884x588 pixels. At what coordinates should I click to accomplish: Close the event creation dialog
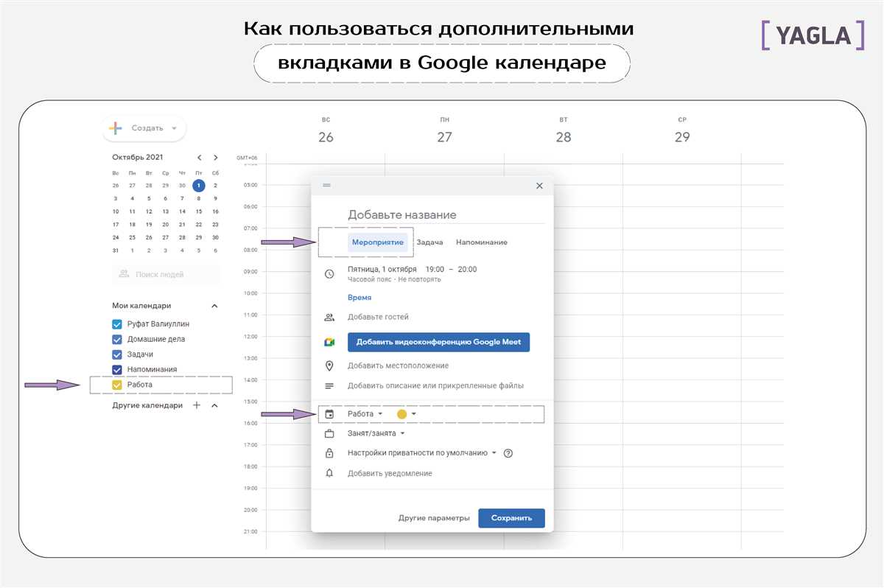pyautogui.click(x=539, y=186)
